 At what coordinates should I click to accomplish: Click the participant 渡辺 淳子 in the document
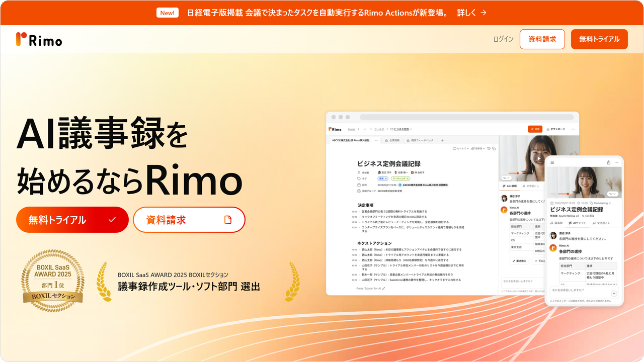pyautogui.click(x=384, y=172)
